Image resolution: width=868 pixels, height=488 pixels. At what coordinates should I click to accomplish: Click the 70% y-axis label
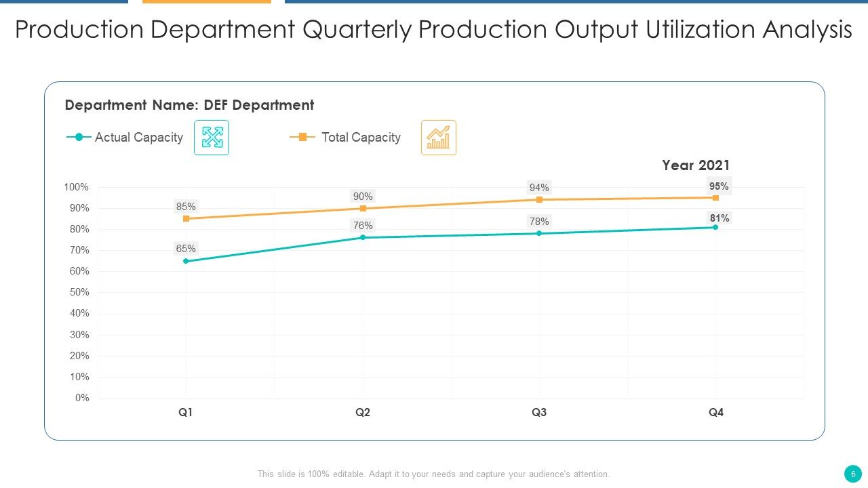tap(79, 250)
